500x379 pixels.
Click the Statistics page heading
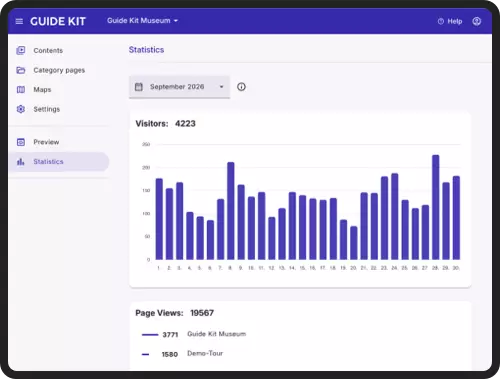click(x=146, y=50)
